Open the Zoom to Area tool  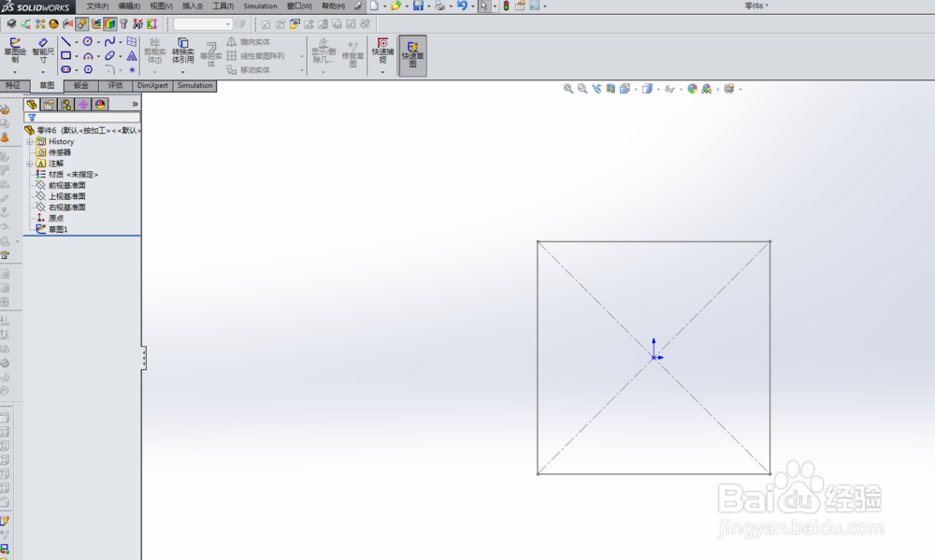582,89
